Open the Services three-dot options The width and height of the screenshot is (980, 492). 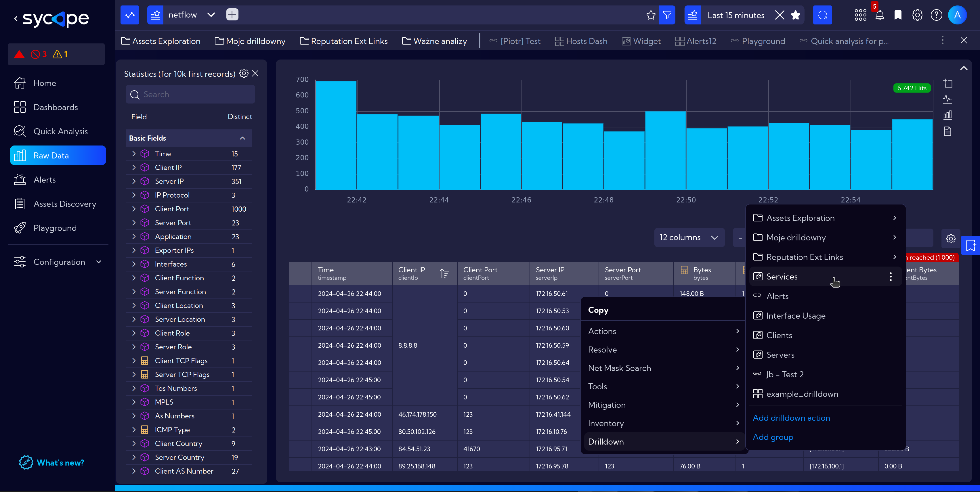pyautogui.click(x=891, y=276)
